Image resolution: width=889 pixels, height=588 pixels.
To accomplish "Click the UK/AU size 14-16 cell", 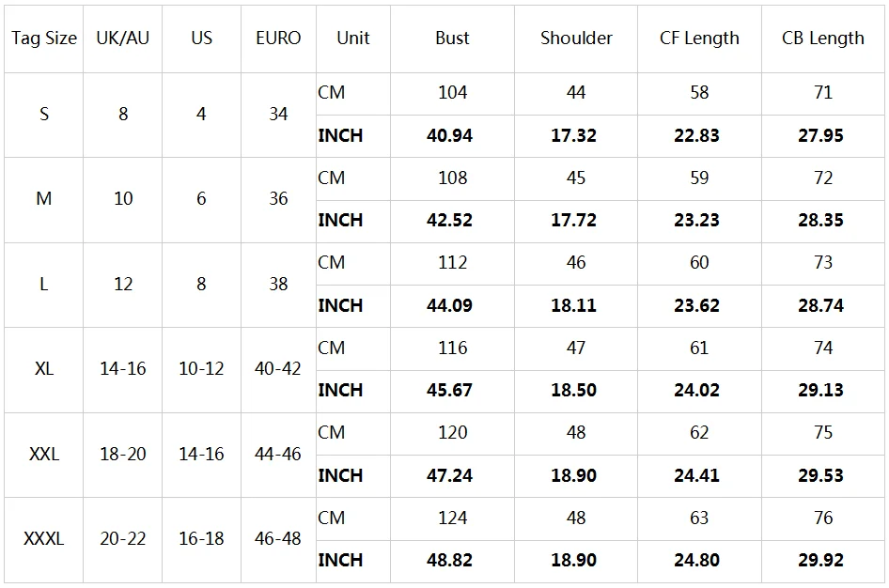I will click(123, 369).
